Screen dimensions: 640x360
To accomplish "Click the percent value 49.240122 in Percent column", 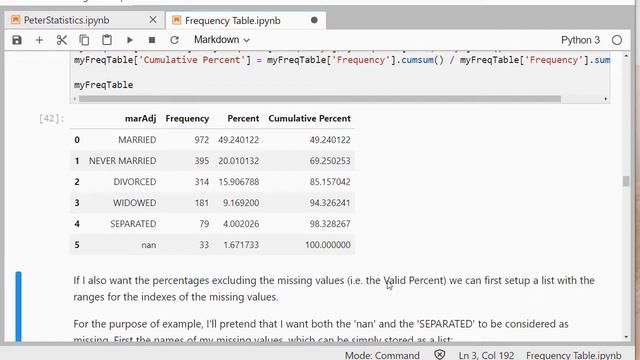I will 238,140.
